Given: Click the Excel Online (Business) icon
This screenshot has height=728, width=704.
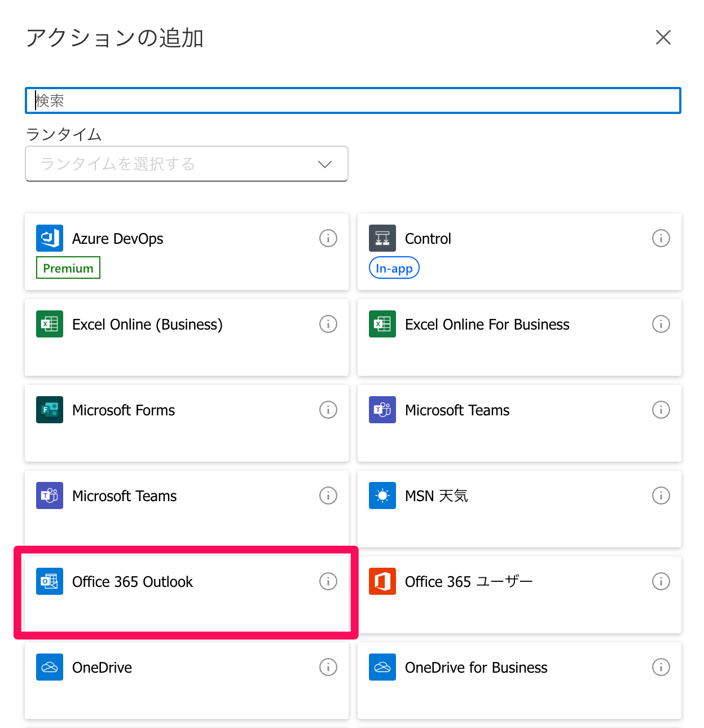Looking at the screenshot, I should (x=50, y=324).
